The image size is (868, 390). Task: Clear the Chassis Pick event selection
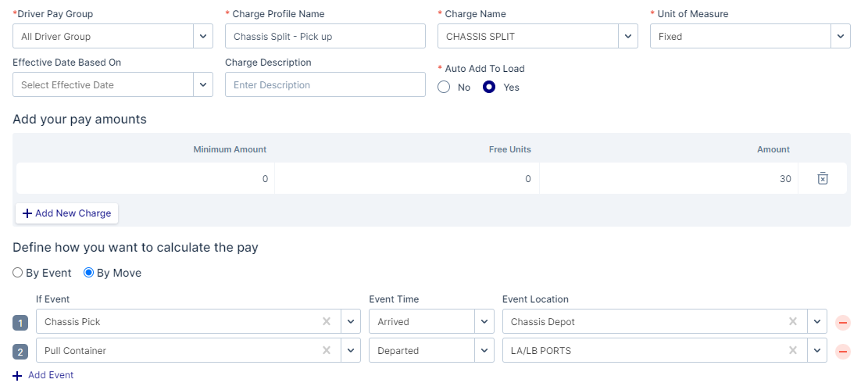tap(327, 322)
